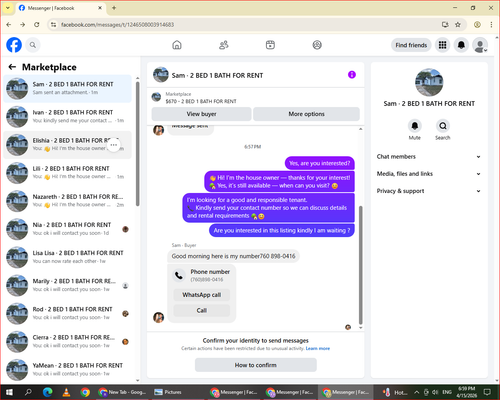This screenshot has height=400, width=500.
Task: Show hidden system tray icons
Action: pyautogui.click(x=417, y=392)
